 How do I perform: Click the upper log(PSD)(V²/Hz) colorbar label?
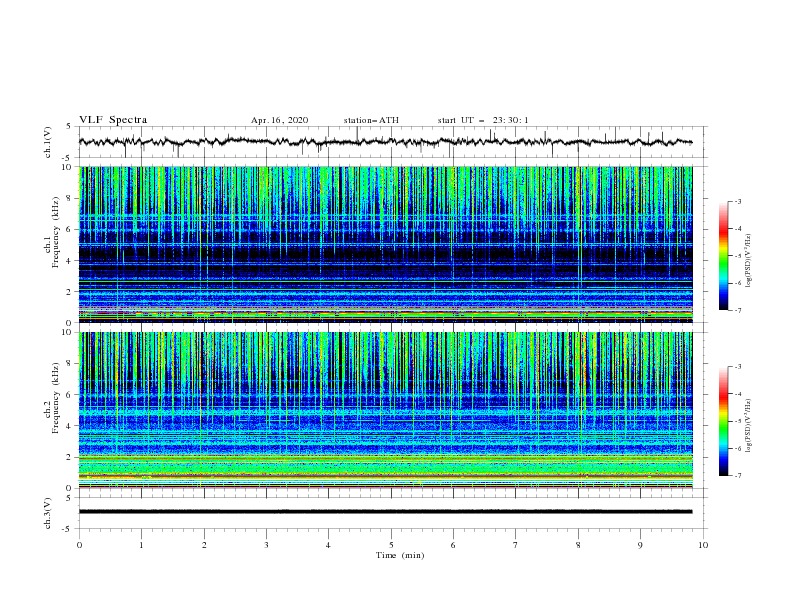(x=749, y=261)
